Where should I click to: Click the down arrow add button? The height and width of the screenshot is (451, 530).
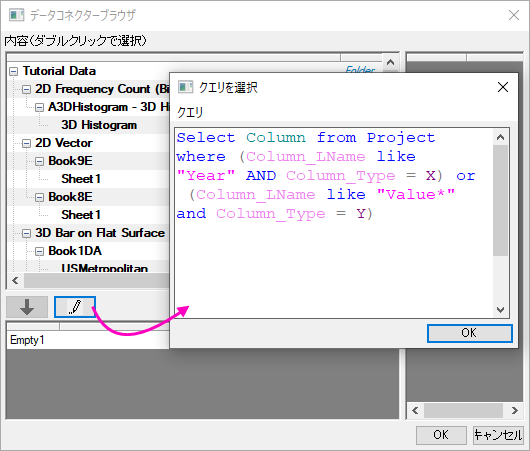click(x=27, y=307)
